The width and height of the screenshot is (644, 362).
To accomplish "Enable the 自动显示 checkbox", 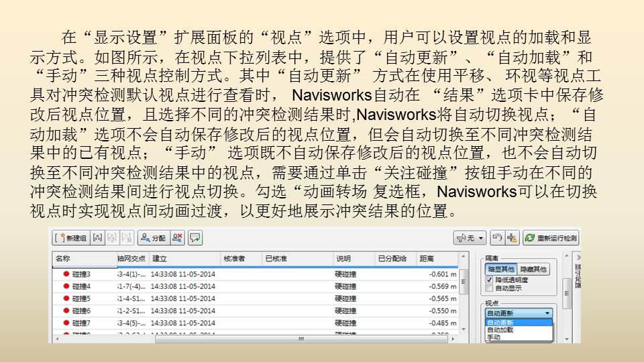I will coord(489,288).
